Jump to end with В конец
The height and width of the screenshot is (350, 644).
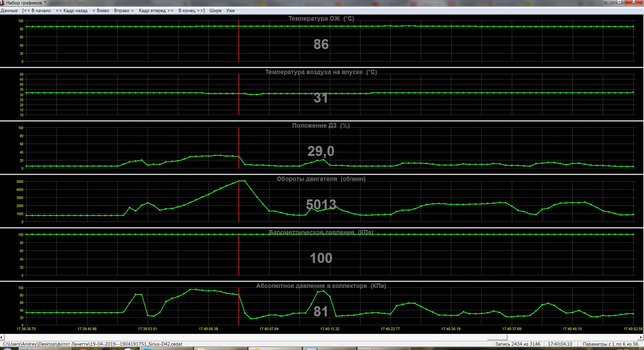coord(191,10)
